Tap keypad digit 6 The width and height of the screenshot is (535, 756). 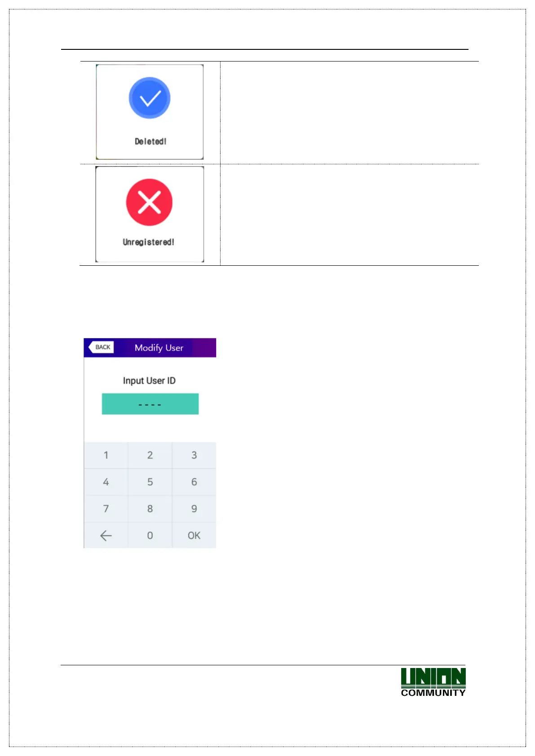click(x=194, y=482)
